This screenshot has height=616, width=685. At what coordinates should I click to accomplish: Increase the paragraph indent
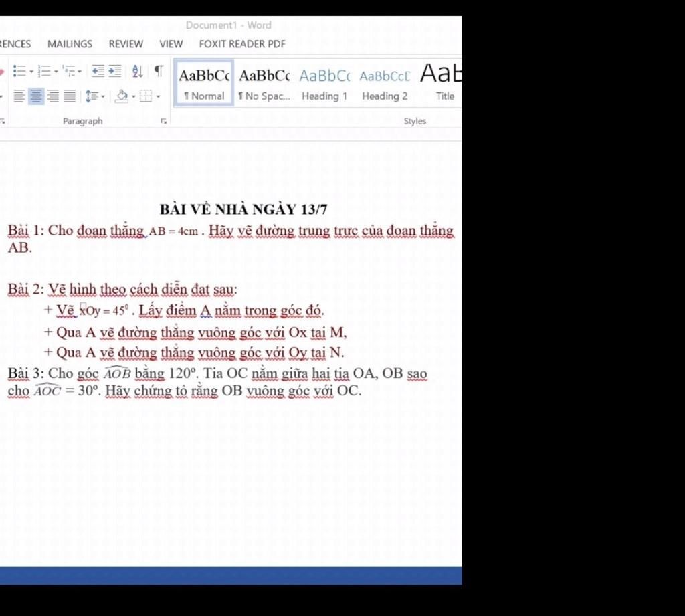pos(115,71)
